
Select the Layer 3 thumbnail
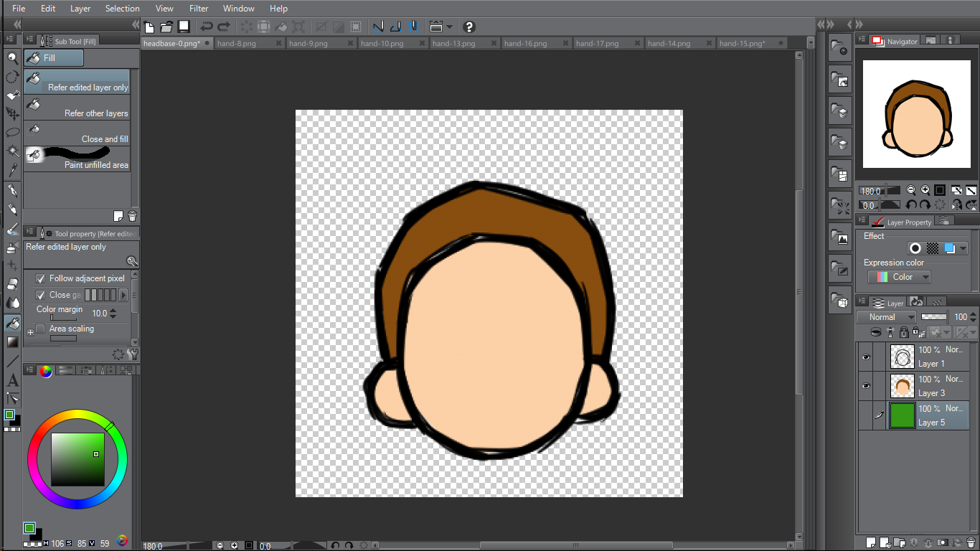pyautogui.click(x=902, y=386)
